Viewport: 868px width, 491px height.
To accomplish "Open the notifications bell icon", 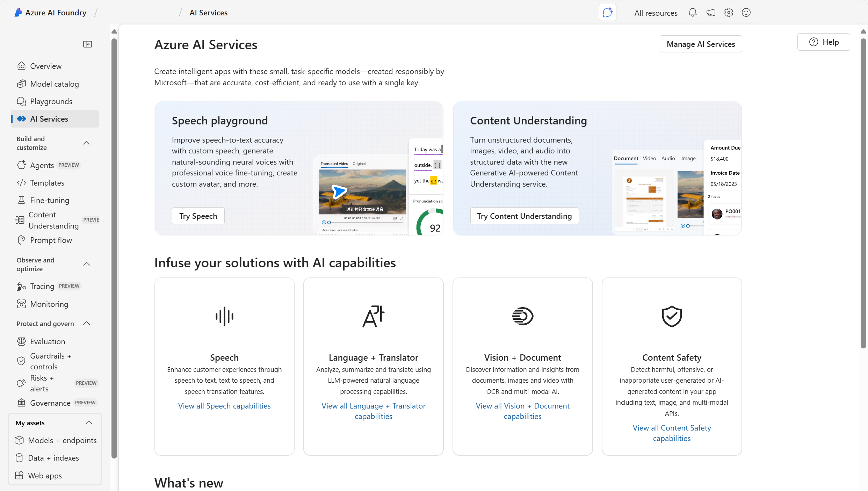I will click(x=693, y=13).
